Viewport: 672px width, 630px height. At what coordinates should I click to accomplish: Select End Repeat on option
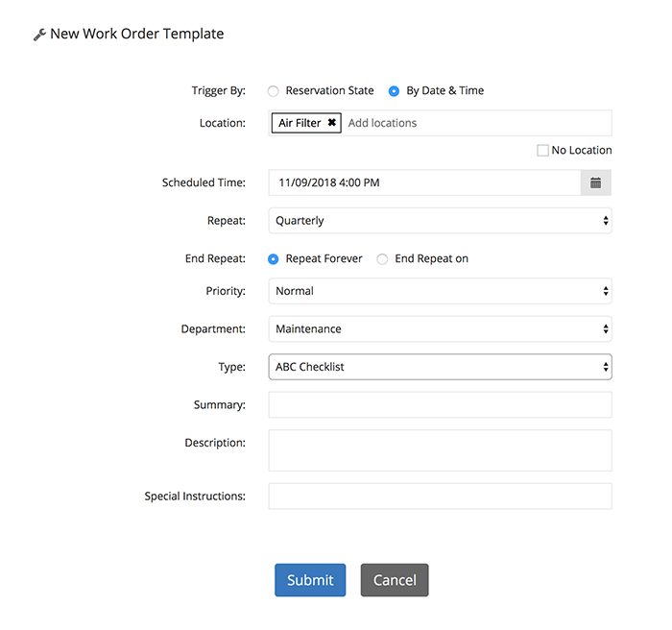382,259
